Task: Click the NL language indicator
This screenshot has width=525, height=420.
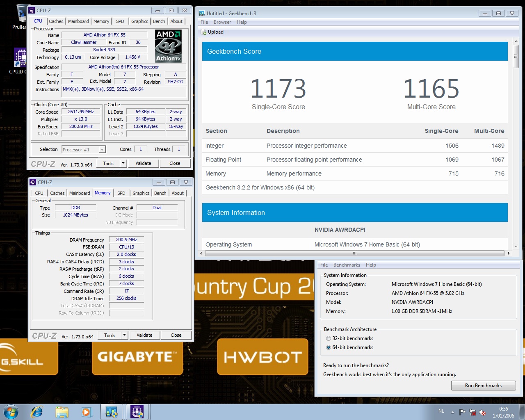Action: tap(441, 411)
